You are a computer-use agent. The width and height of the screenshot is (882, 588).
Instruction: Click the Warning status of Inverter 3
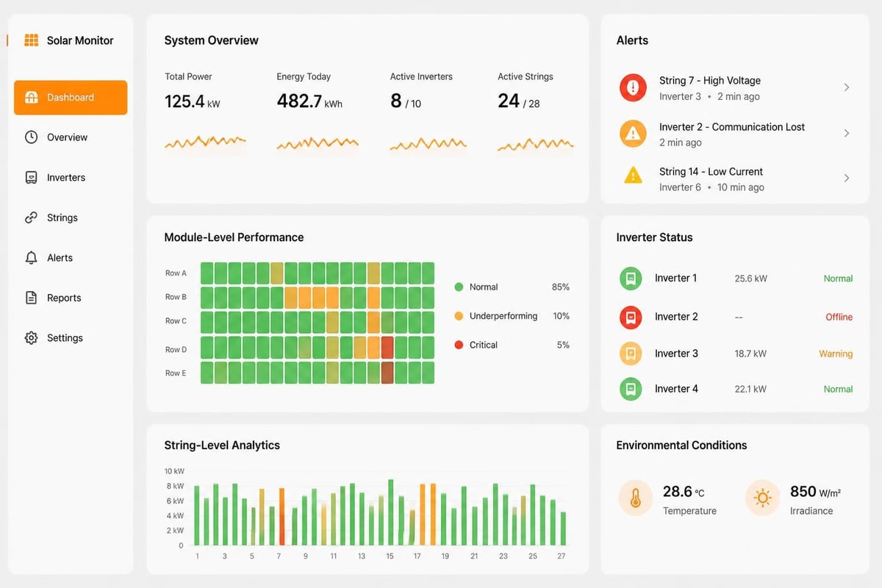(x=836, y=354)
